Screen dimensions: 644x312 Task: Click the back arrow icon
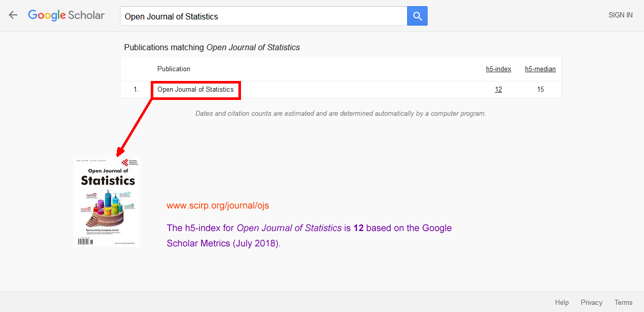pyautogui.click(x=13, y=15)
